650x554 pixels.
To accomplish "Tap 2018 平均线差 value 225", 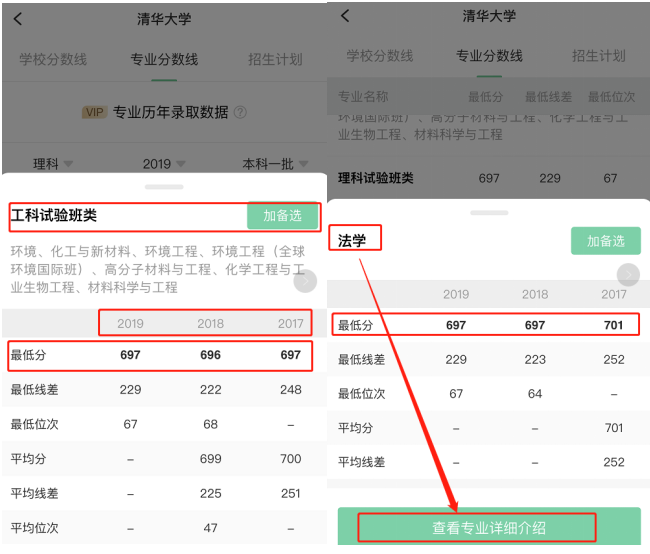I will point(211,493).
